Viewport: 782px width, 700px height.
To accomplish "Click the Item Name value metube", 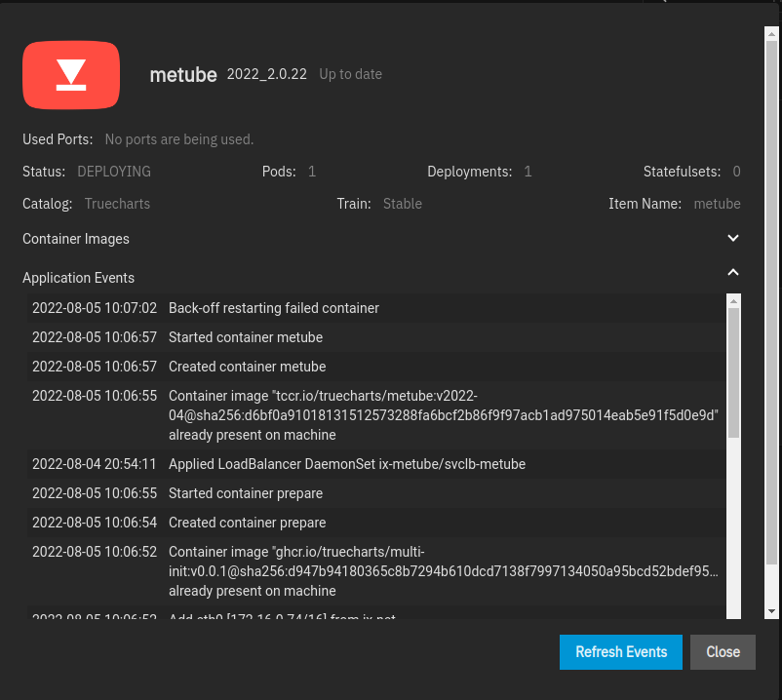I will (x=718, y=204).
